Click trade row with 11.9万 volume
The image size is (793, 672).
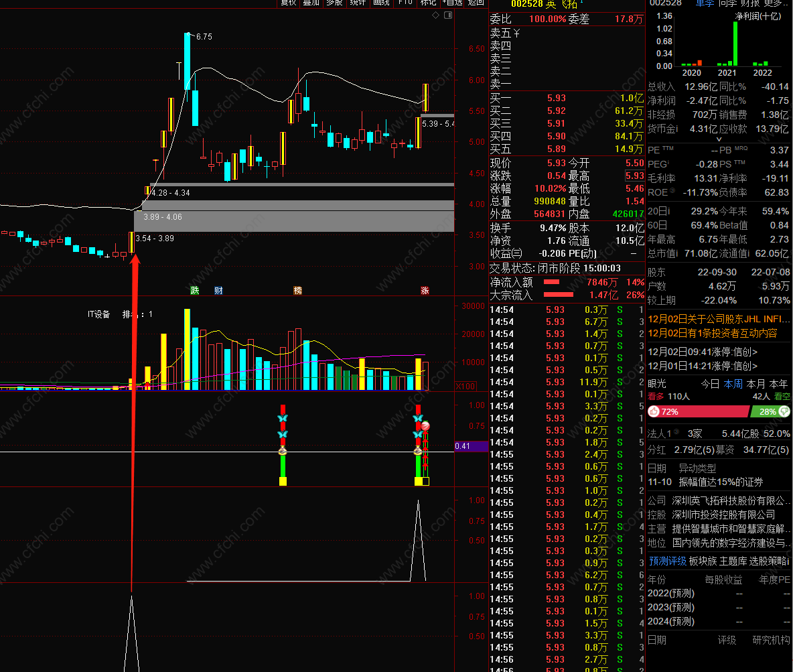pos(567,382)
